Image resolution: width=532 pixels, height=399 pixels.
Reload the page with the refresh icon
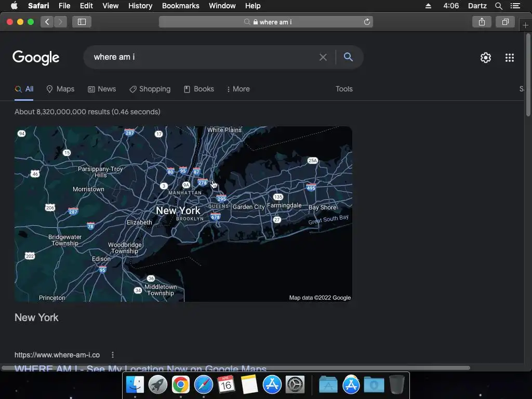tap(367, 22)
